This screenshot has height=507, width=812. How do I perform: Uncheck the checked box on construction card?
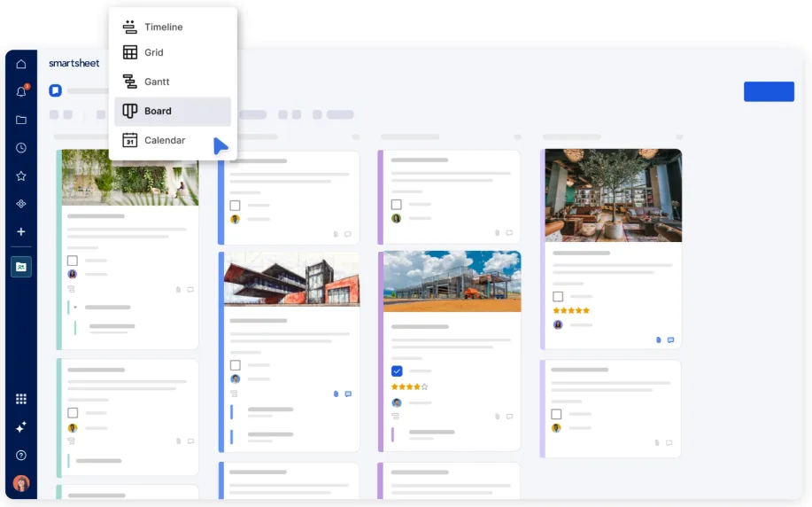397,371
